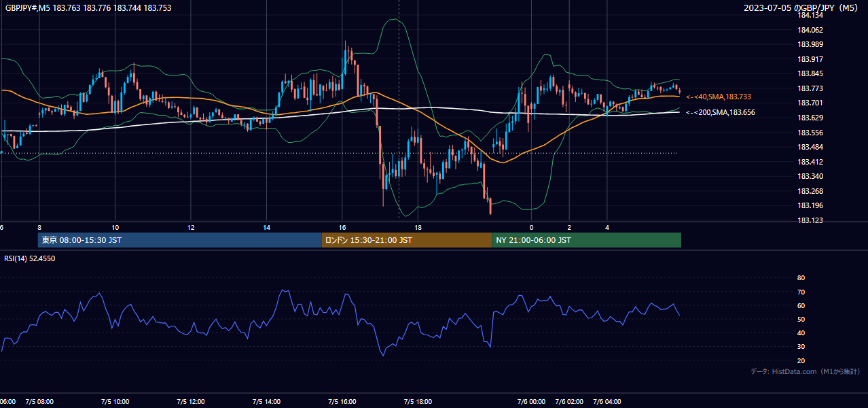Click bottom time label 7/5 08:00

(x=39, y=402)
